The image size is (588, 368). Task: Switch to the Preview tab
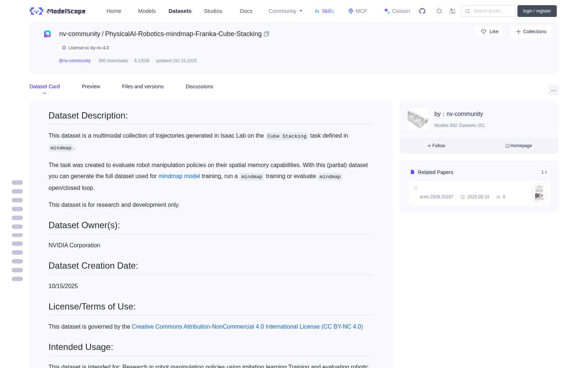(91, 86)
